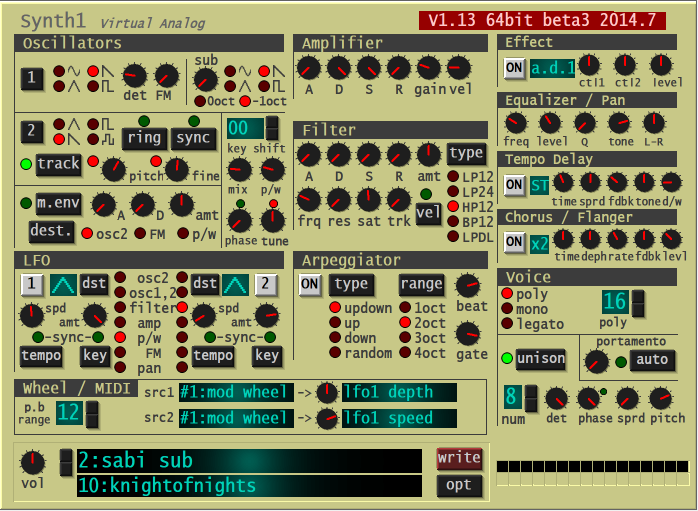Click the ring modulation button
698x511 pixels.
(x=145, y=138)
